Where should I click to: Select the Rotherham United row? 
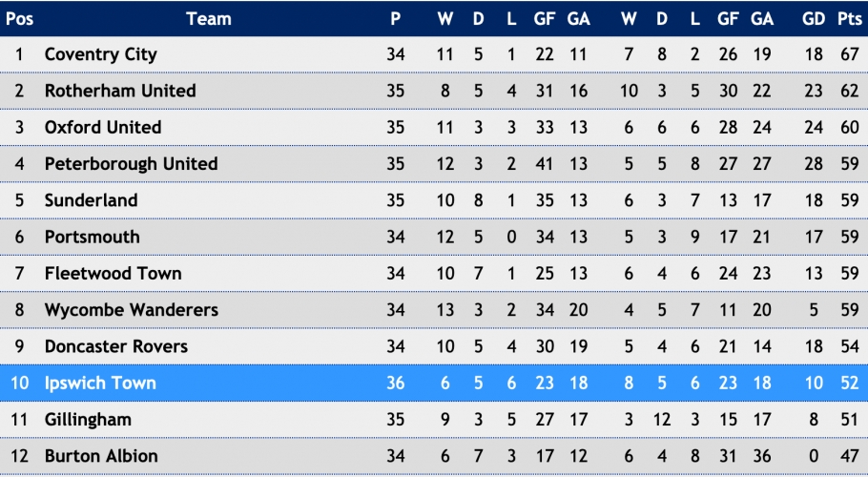[x=434, y=91]
